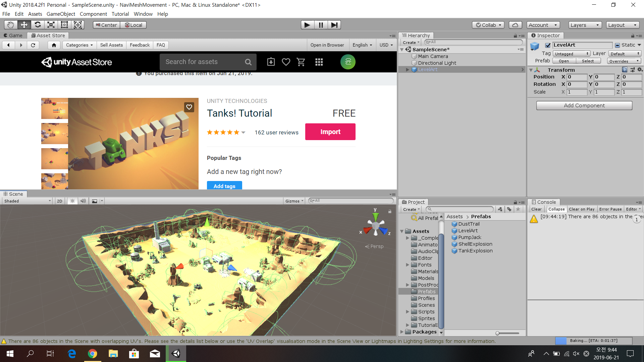The image size is (644, 362).
Task: Open the Shaded draw mode dropdown
Action: tap(28, 201)
